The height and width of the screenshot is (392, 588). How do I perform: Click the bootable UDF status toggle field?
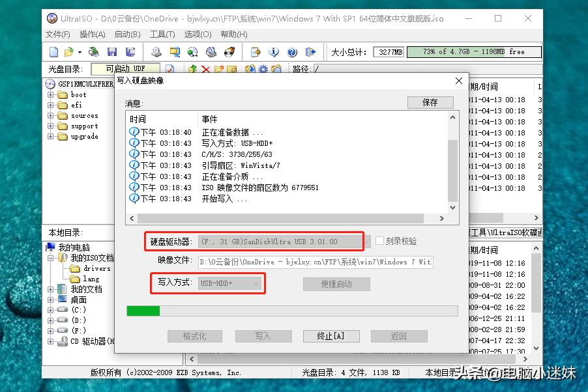click(124, 67)
